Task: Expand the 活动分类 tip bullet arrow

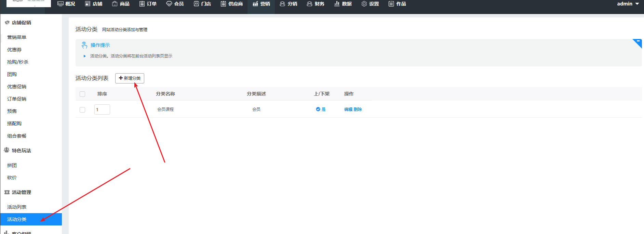Action: point(84,56)
